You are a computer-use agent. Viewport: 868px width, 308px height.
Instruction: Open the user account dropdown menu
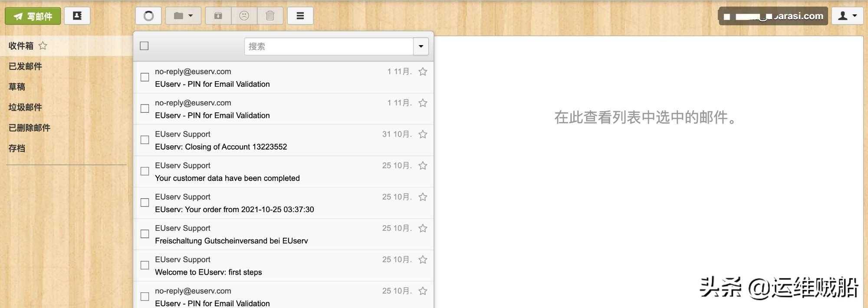pyautogui.click(x=847, y=16)
